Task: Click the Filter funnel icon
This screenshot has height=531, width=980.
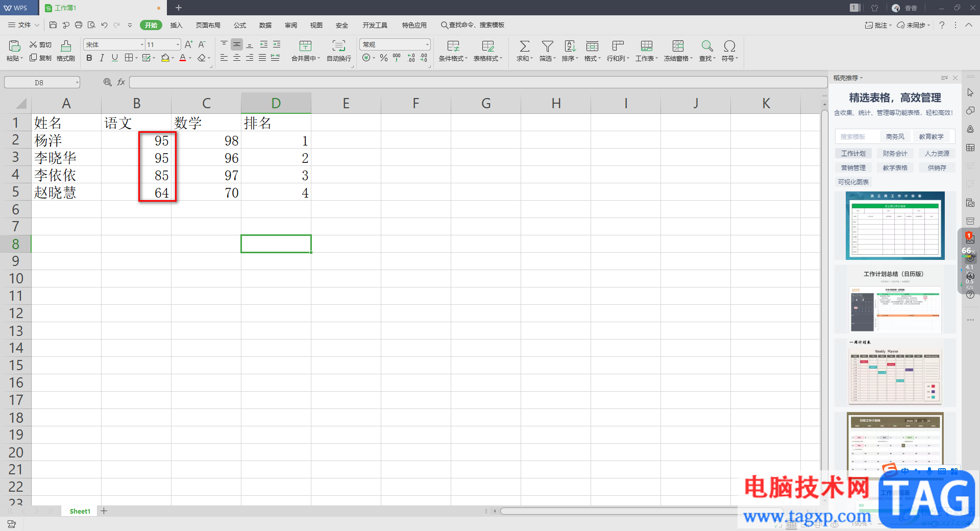Action: tap(547, 46)
